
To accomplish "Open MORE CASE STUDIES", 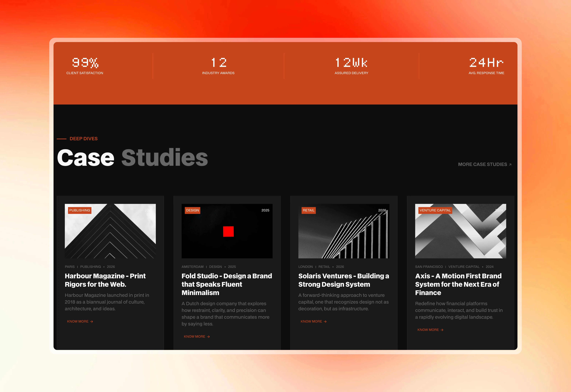I will pos(483,164).
